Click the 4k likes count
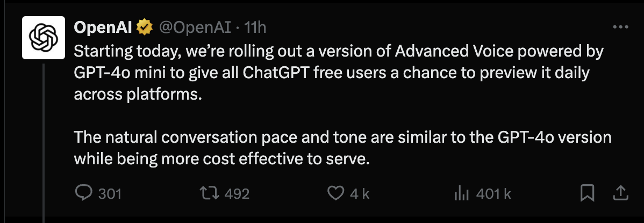Screen dimensions: 644x223 tap(360, 193)
